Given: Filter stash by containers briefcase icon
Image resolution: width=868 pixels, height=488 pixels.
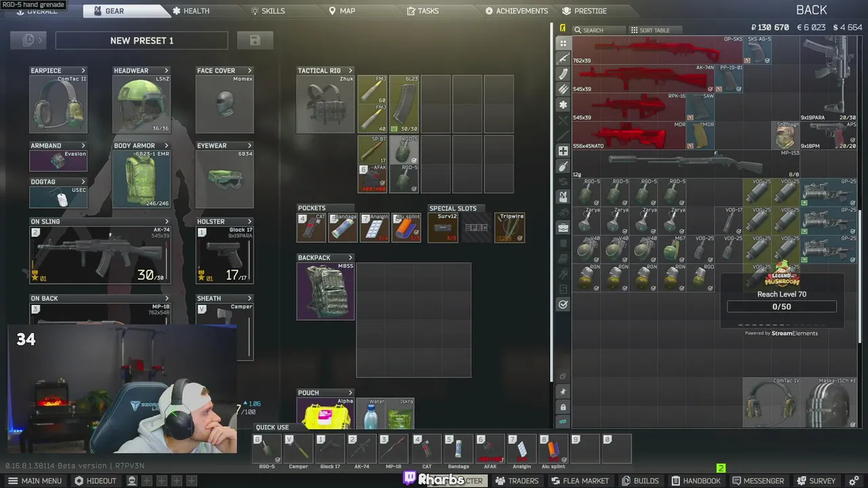Looking at the screenshot, I should pos(563,228).
